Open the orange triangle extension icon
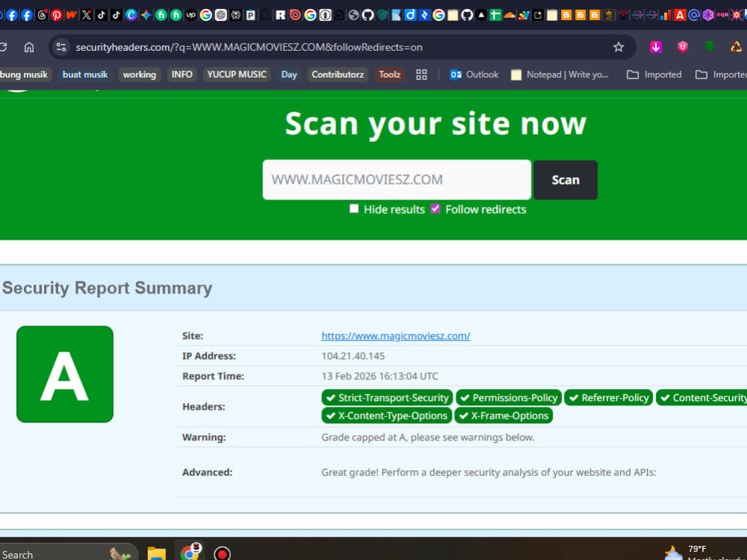 [x=736, y=46]
